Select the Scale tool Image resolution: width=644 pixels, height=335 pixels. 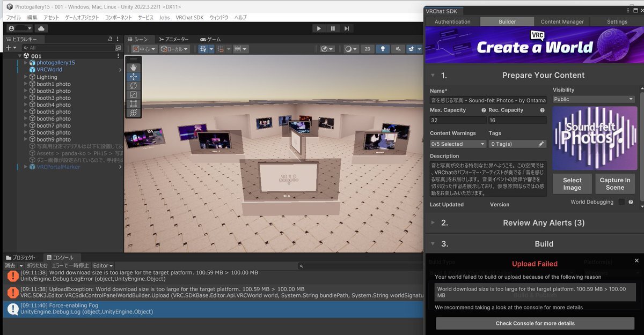[134, 95]
